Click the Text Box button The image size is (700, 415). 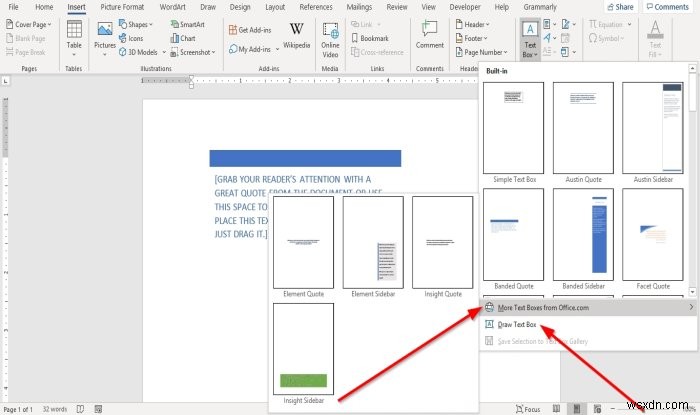pos(530,39)
